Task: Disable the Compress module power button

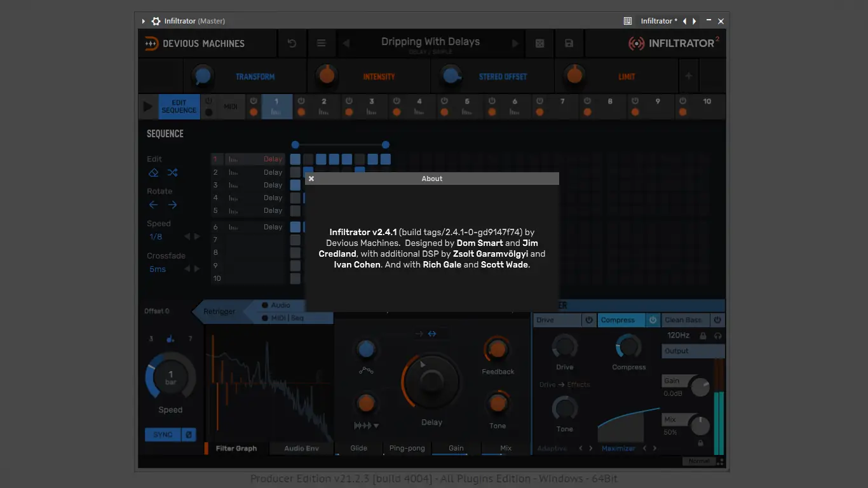Action: pyautogui.click(x=653, y=320)
